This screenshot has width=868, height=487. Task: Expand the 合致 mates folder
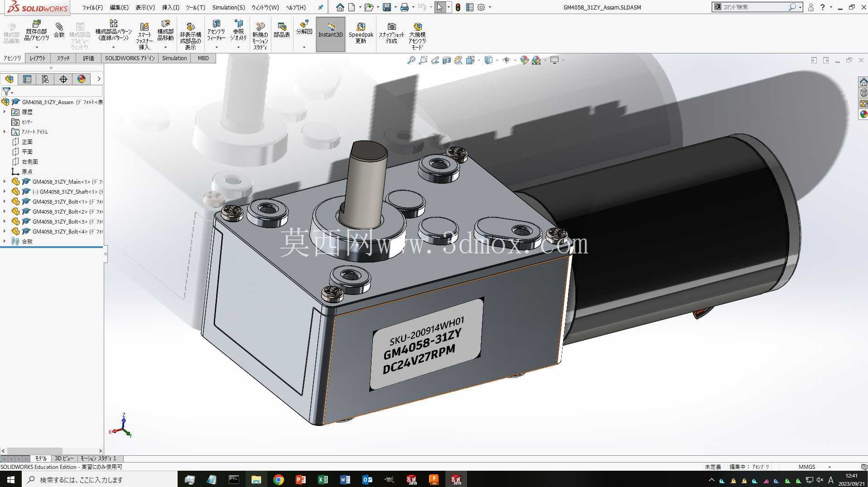5,241
